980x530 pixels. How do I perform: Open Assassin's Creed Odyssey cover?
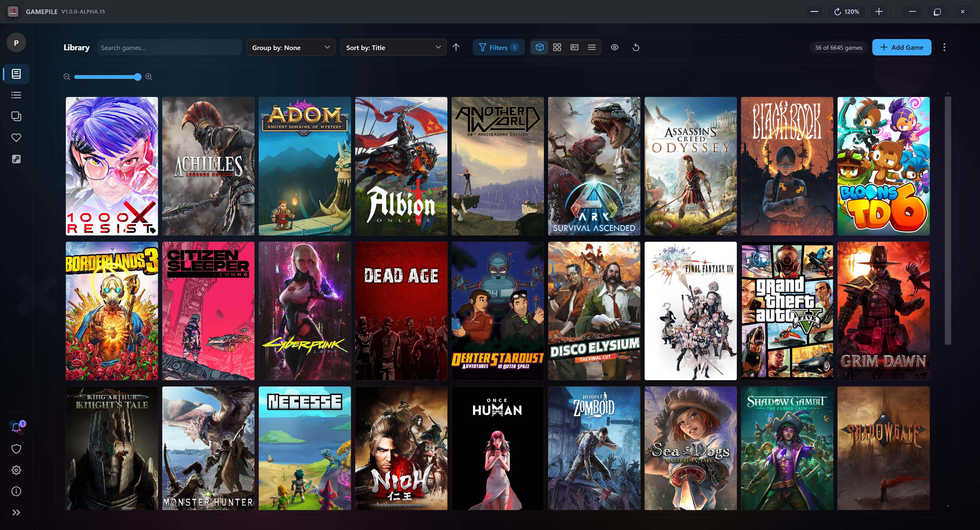pos(691,166)
